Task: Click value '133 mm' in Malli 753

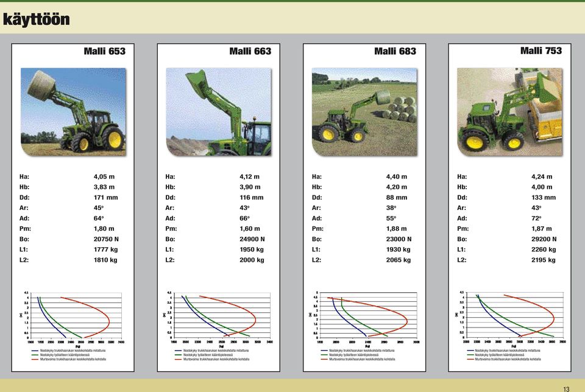Action: point(544,197)
